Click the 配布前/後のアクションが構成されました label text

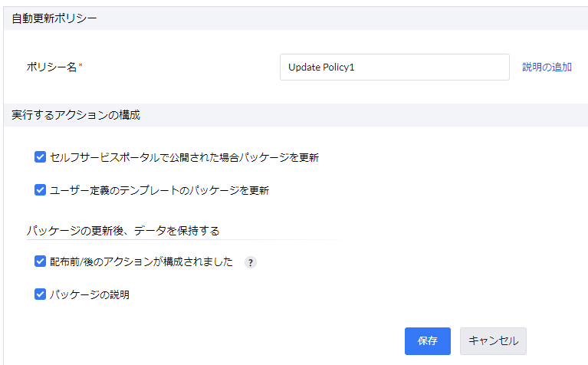point(141,262)
